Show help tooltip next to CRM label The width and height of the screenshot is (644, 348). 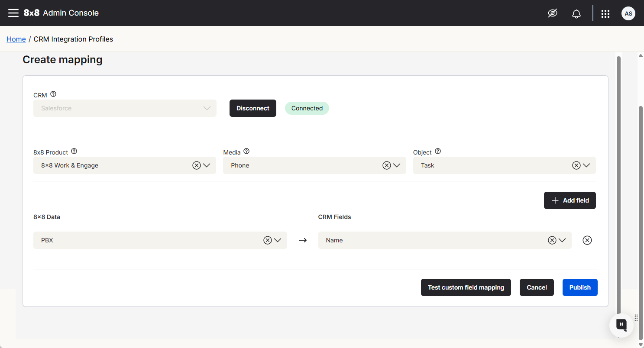point(53,94)
